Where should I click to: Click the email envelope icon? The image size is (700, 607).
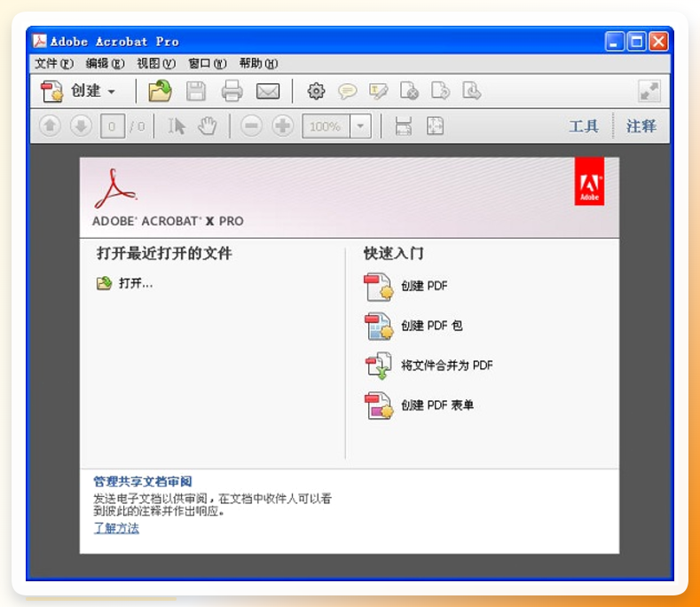(268, 91)
